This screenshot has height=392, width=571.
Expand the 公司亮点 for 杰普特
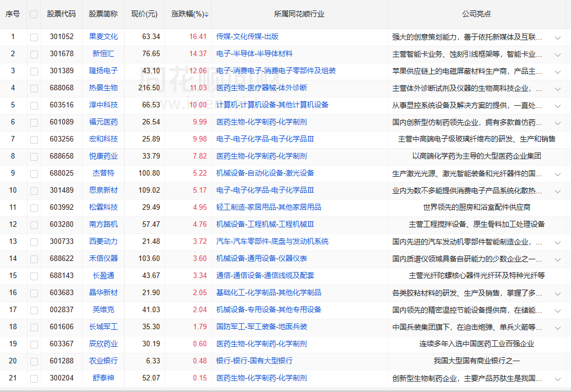tap(558, 175)
